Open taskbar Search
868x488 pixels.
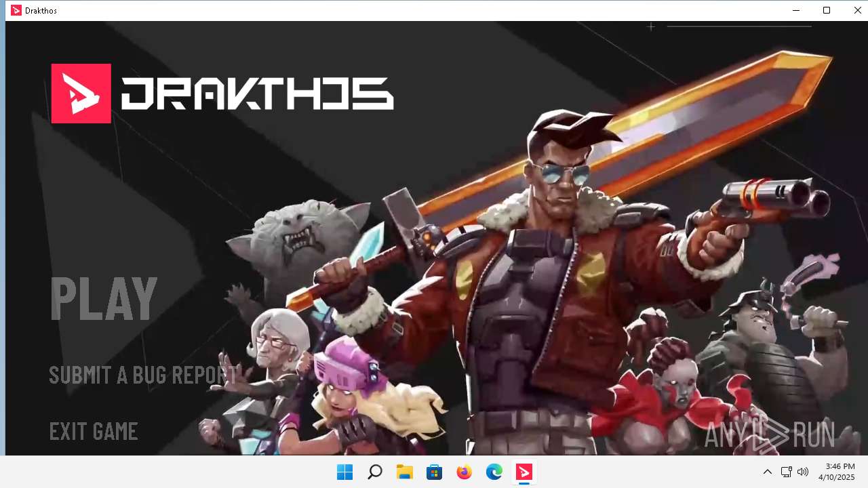pos(374,472)
